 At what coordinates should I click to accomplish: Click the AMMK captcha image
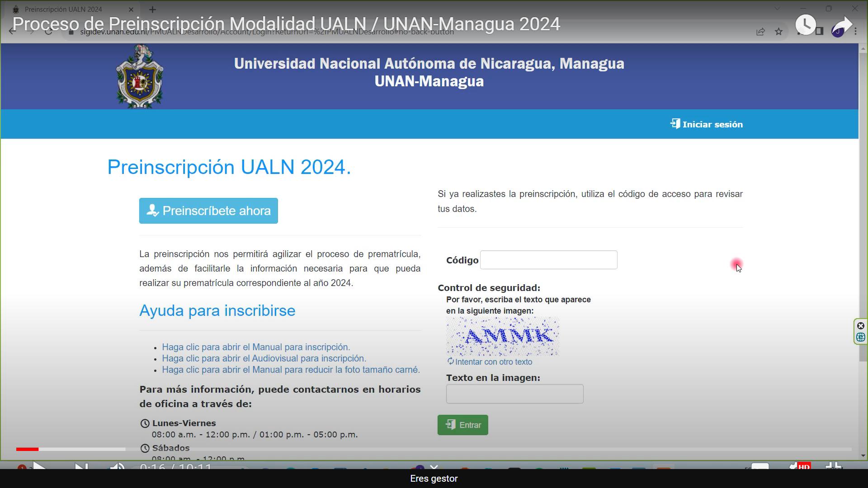[x=503, y=337]
